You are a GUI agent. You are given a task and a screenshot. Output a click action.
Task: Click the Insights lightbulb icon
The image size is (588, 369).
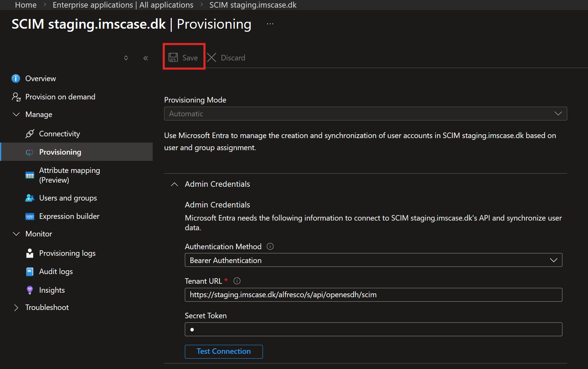(x=30, y=290)
